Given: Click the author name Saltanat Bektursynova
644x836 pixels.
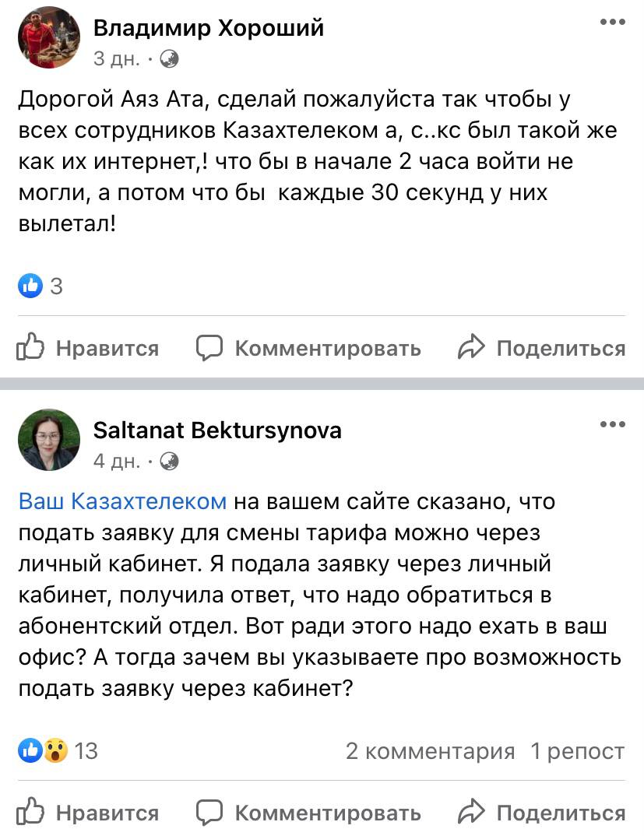Looking at the screenshot, I should point(217,430).
